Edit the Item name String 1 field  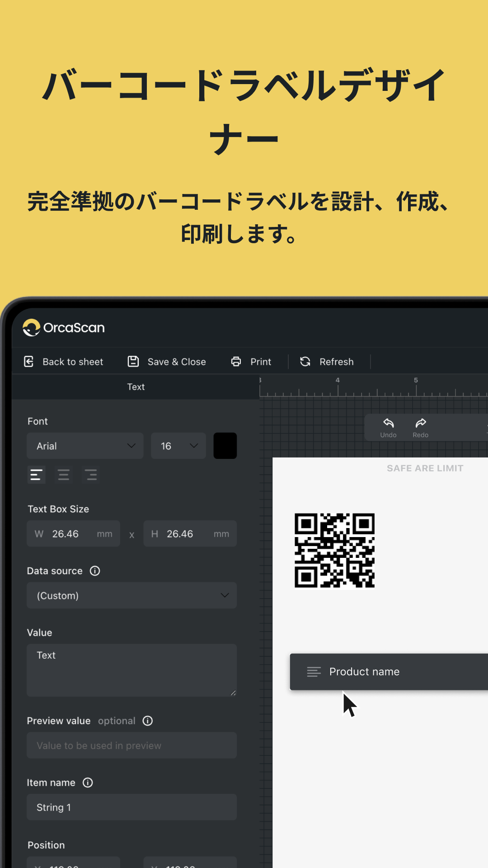click(x=132, y=807)
